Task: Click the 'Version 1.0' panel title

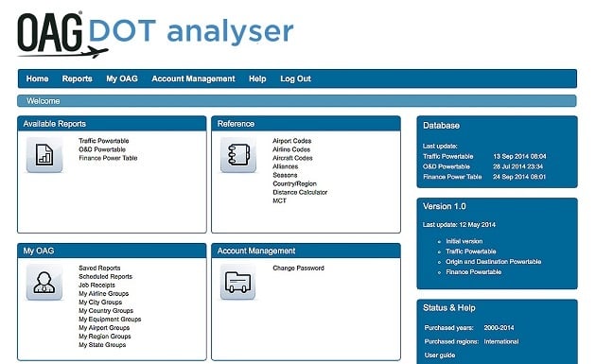Action: click(x=445, y=206)
